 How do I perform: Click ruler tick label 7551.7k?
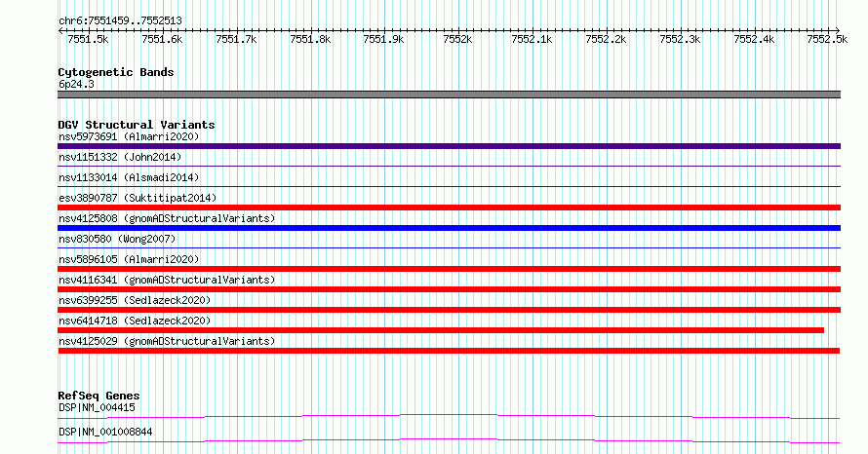[236, 39]
